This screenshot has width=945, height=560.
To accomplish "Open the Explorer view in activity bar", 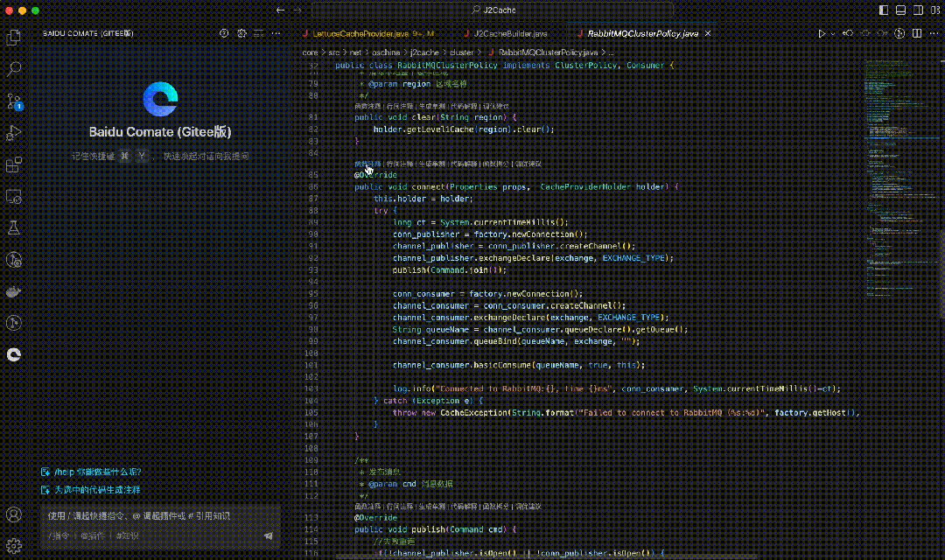I will pos(14,38).
